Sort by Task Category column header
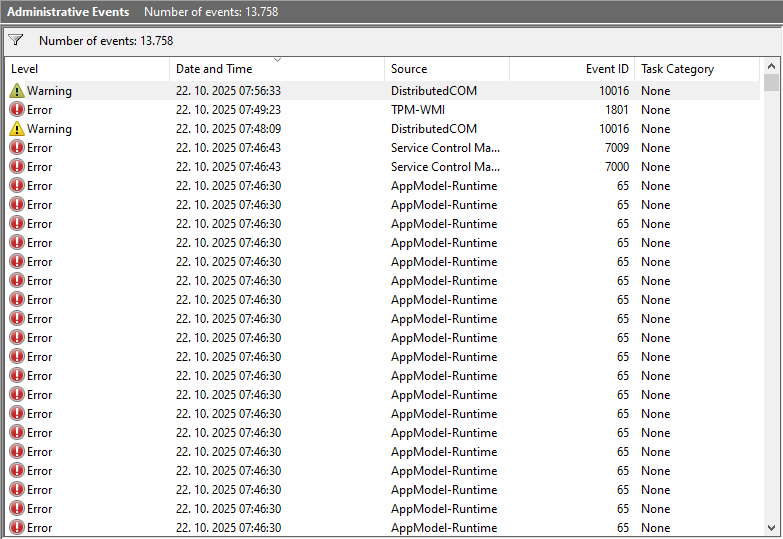Viewport: 783px width, 539px height. point(696,69)
